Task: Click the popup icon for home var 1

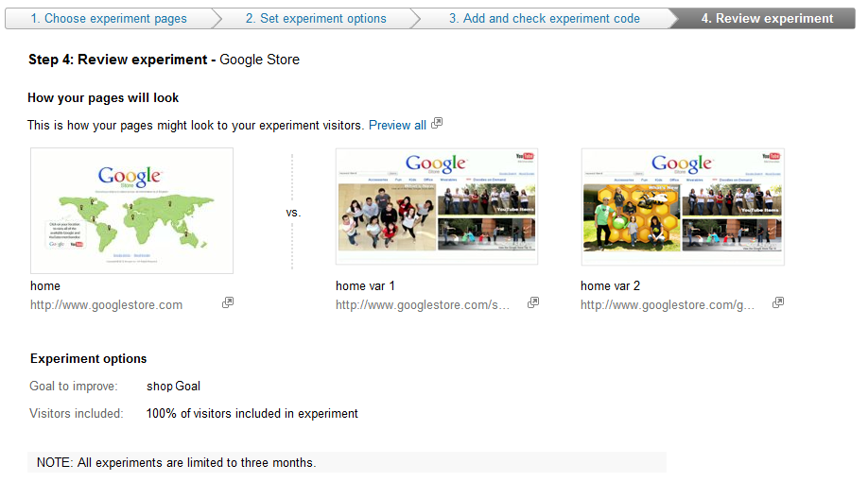Action: 533,302
